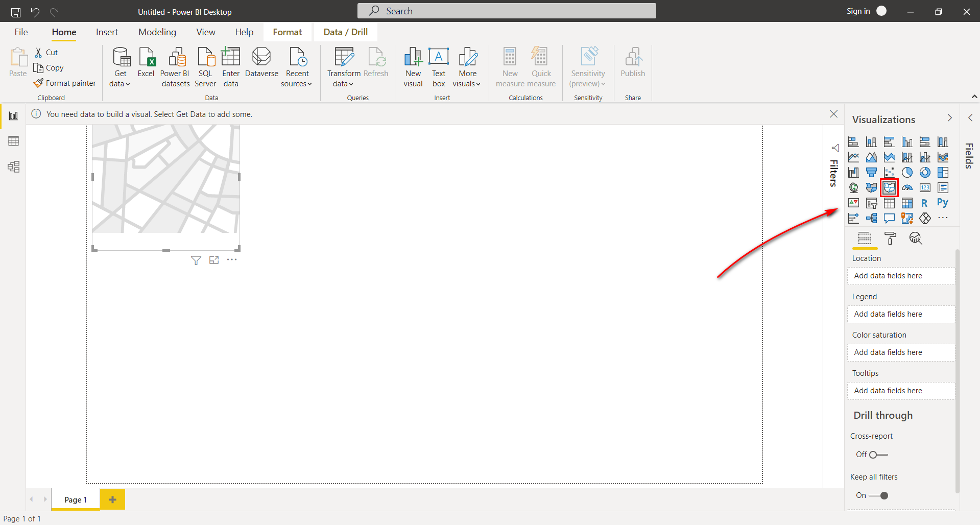
Task: Select the Table visual
Action: (890, 203)
